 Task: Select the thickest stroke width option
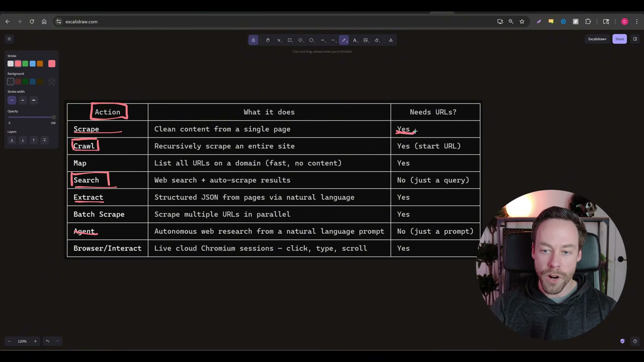pyautogui.click(x=34, y=100)
